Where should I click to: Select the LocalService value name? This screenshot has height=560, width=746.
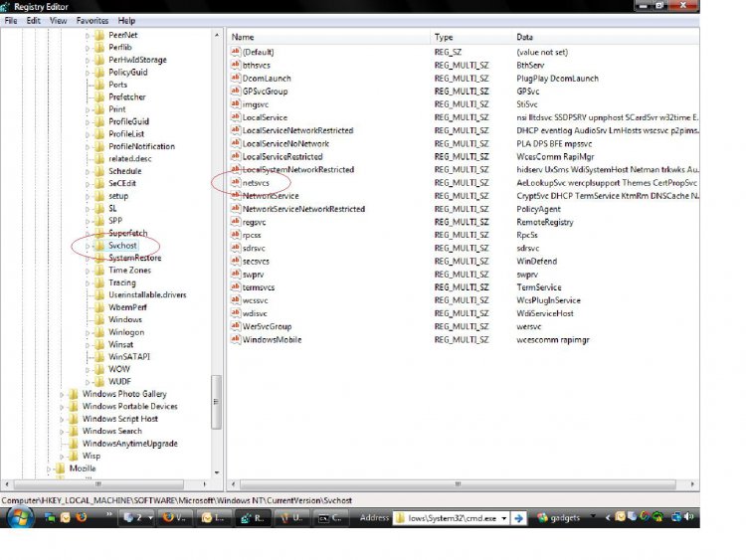click(x=265, y=117)
